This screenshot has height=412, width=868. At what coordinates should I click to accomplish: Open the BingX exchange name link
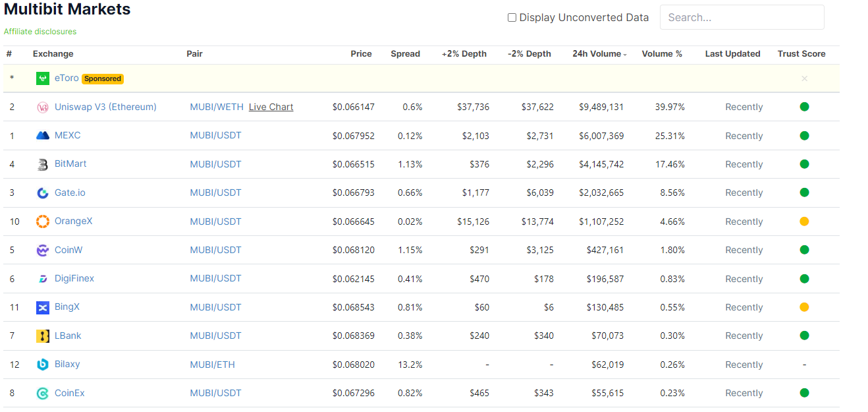tap(67, 307)
